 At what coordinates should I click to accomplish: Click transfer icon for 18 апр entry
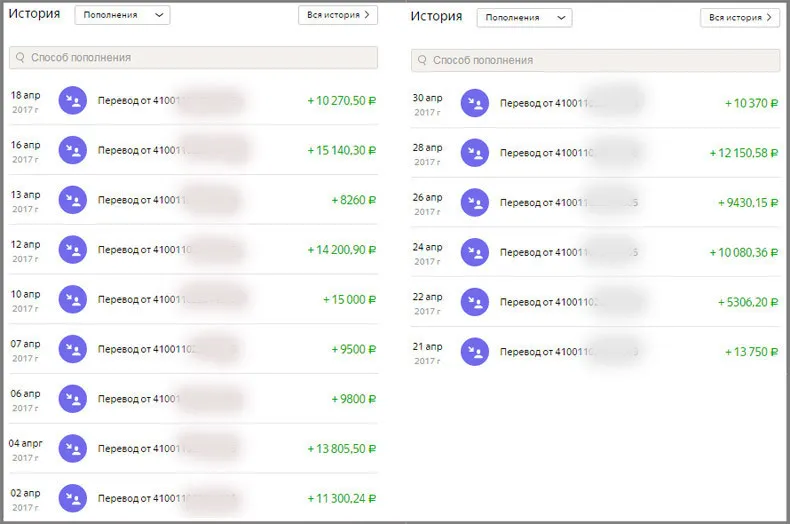pyautogui.click(x=73, y=101)
